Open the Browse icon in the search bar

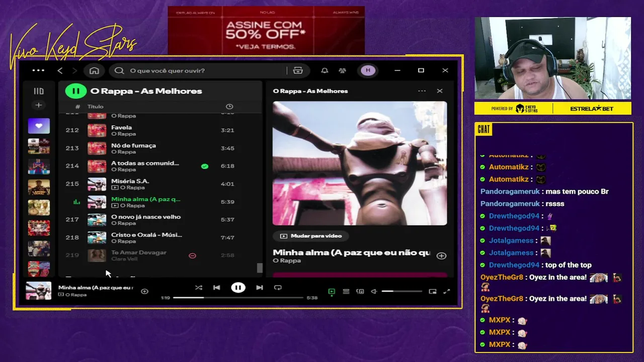click(298, 70)
